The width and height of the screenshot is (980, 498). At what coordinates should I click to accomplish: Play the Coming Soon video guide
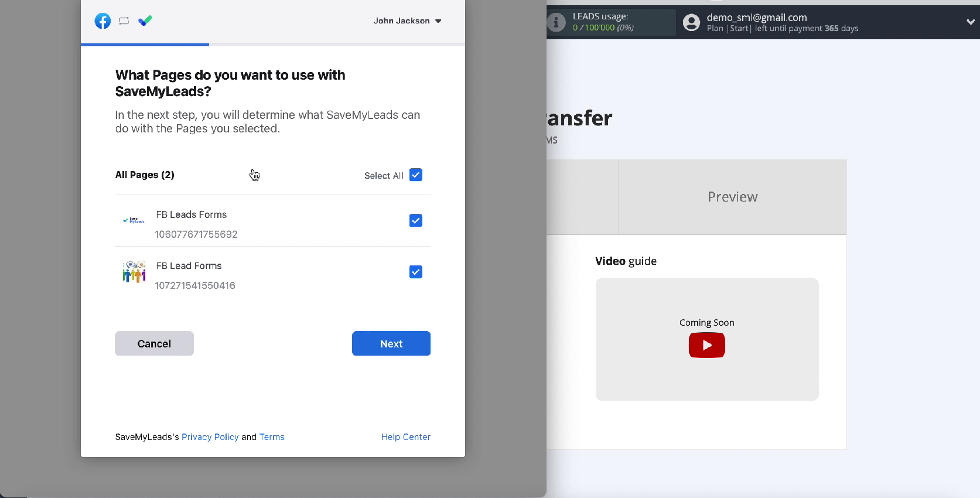[707, 345]
